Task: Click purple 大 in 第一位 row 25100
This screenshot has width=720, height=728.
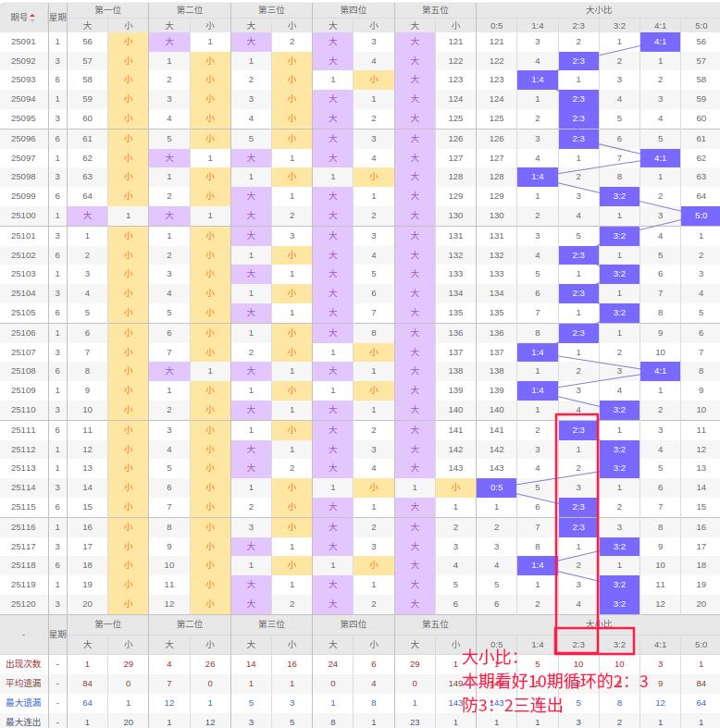Action: (x=87, y=216)
